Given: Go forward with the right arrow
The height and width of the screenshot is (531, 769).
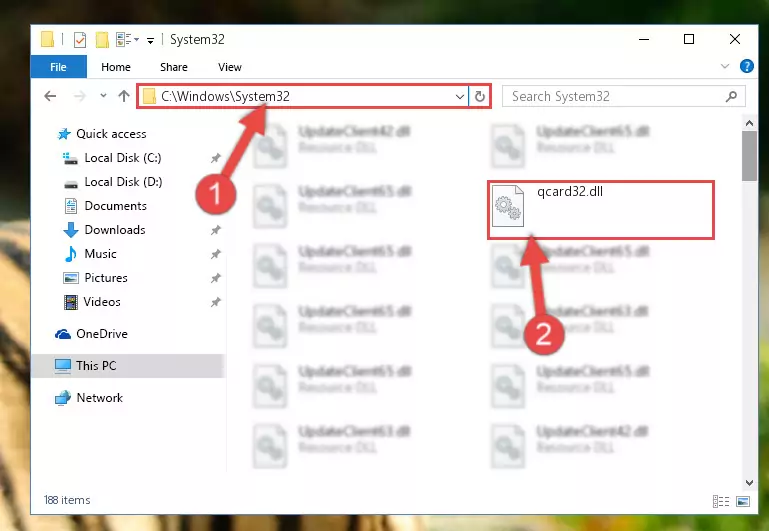Looking at the screenshot, I should (79, 96).
